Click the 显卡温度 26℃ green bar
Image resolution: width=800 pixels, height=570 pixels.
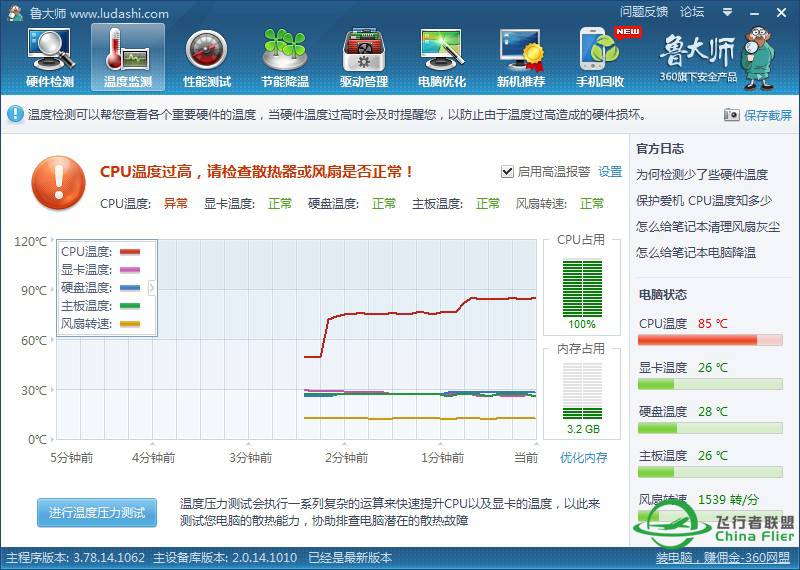click(710, 384)
